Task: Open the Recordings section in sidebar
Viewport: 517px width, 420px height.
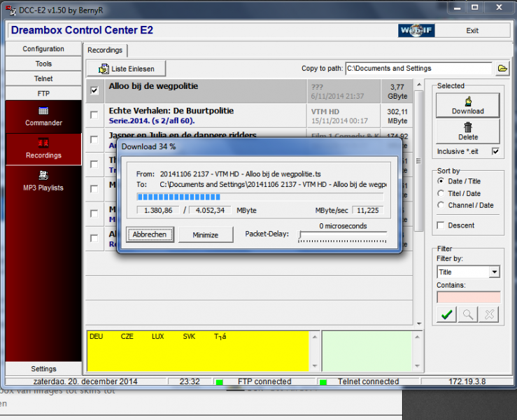Action: (43, 148)
